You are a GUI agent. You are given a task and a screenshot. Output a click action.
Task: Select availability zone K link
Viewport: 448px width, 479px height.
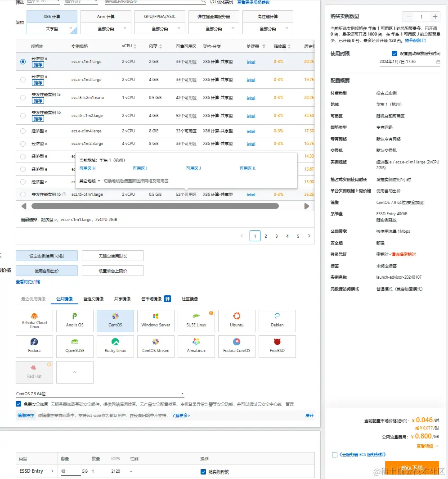(x=247, y=168)
